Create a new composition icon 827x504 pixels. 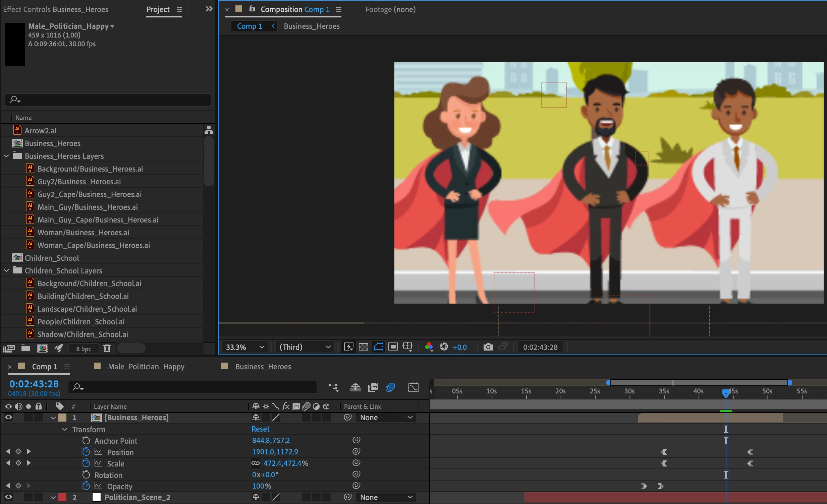(x=42, y=348)
